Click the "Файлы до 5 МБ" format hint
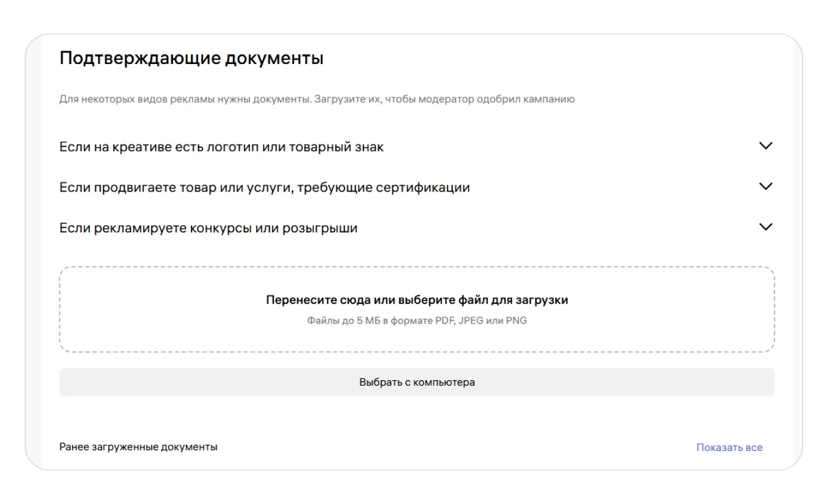The width and height of the screenshot is (828, 504). (x=416, y=320)
